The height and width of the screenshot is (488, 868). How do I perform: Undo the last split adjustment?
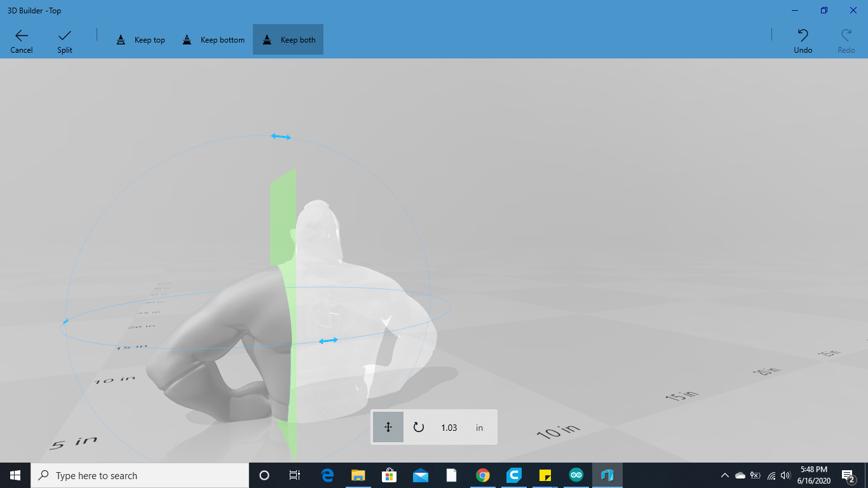pos(802,39)
